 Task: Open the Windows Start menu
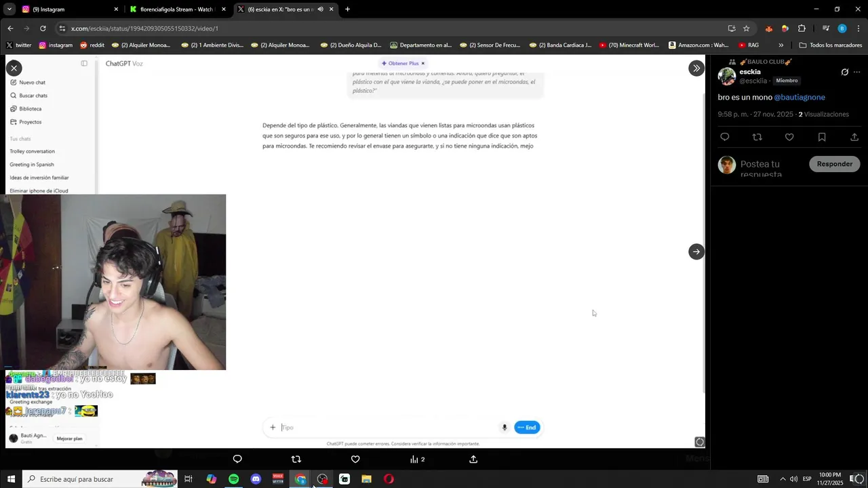click(11, 479)
